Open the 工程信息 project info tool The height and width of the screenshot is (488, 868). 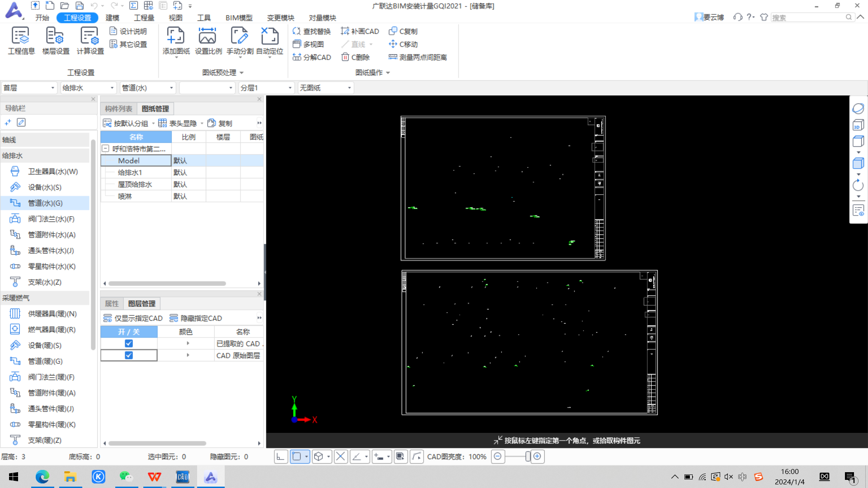click(x=21, y=41)
